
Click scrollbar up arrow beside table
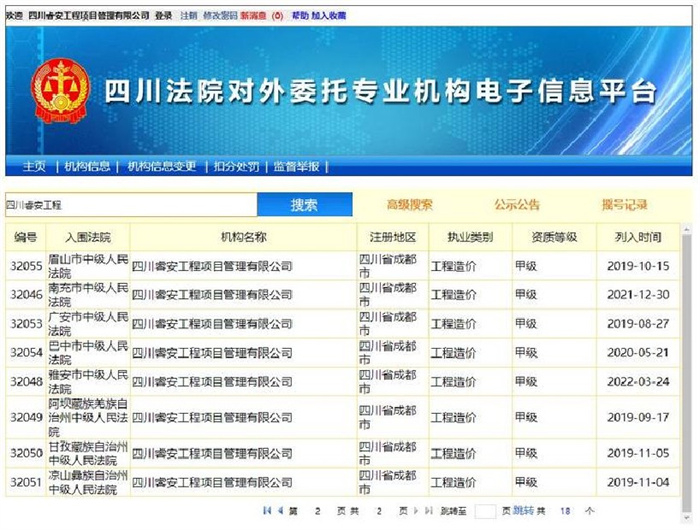pos(687,229)
